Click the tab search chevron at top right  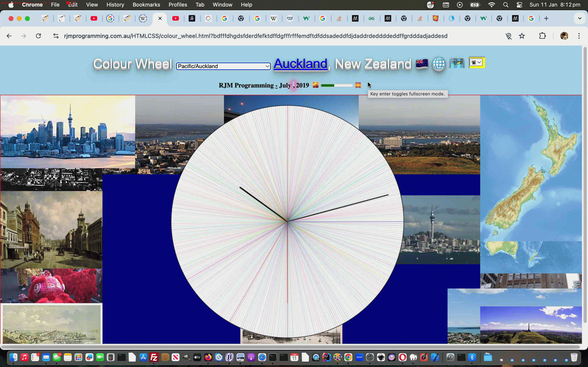point(580,18)
